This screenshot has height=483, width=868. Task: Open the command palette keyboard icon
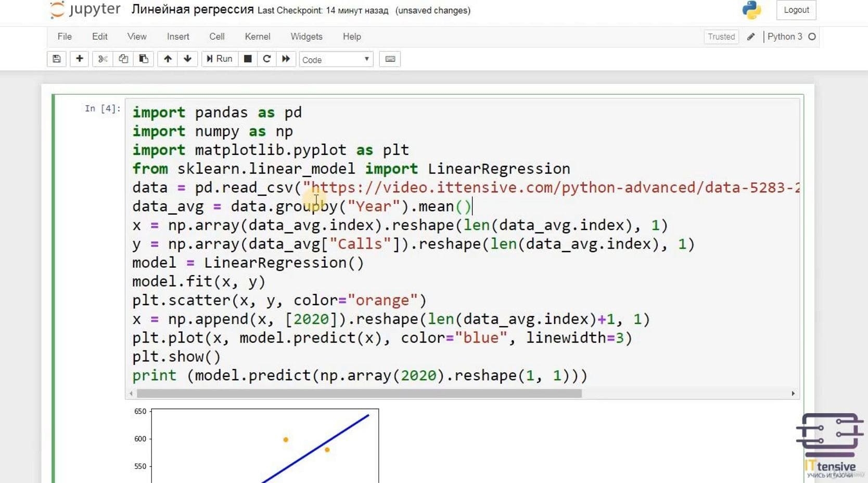coord(390,59)
